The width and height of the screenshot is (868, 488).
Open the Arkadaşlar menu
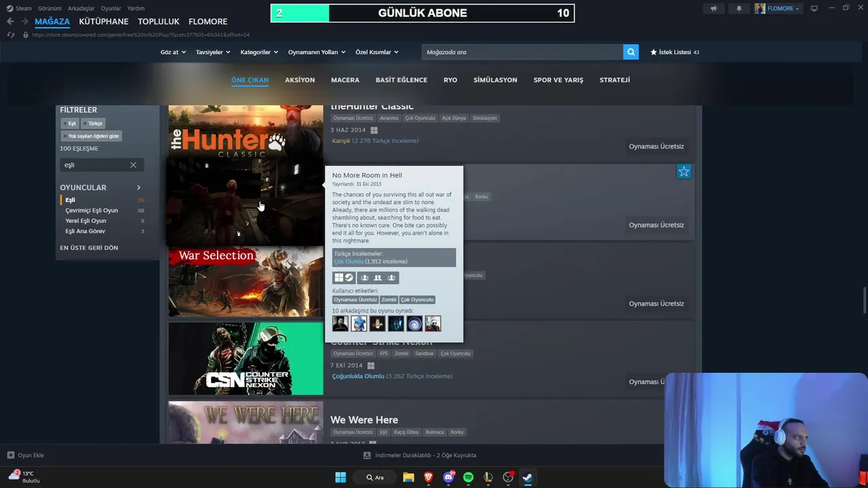(81, 8)
